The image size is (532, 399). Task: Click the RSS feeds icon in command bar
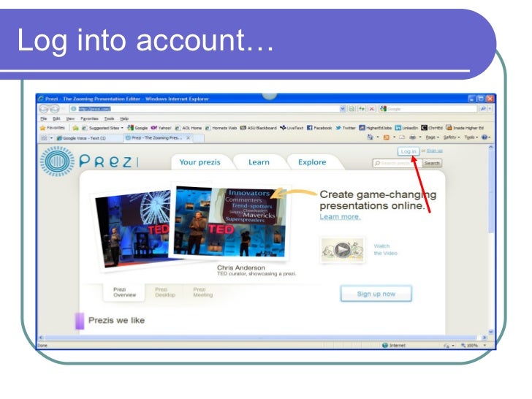(386, 137)
